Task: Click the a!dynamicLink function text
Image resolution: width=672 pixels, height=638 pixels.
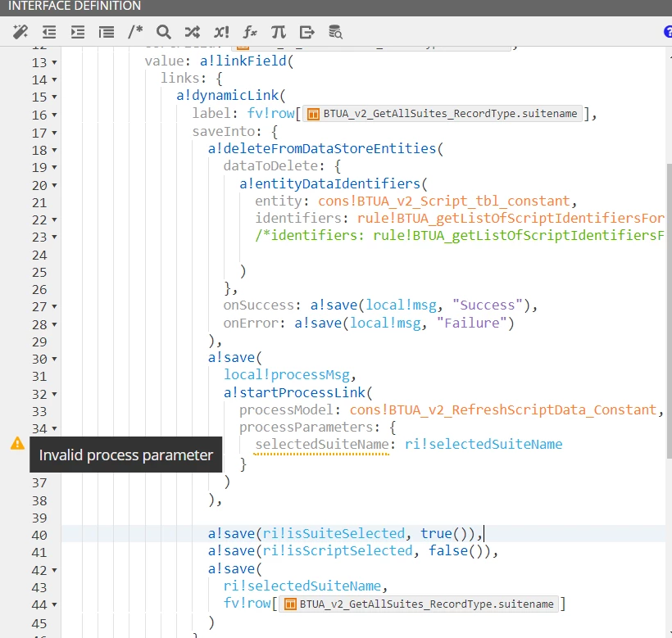Action: coord(228,96)
